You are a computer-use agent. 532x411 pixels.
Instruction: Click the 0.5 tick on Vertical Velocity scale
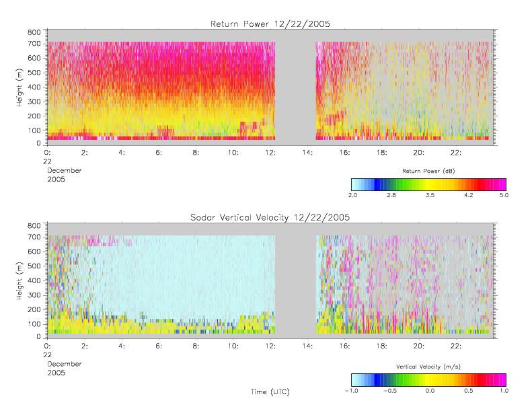[469, 391]
